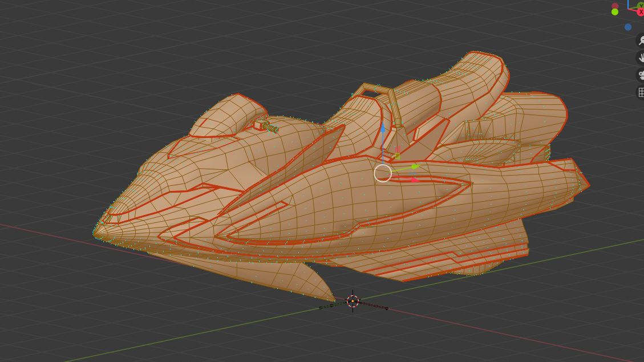Click the green Y arrow of move gizmo
This screenshot has height=362, width=644.
415,166
